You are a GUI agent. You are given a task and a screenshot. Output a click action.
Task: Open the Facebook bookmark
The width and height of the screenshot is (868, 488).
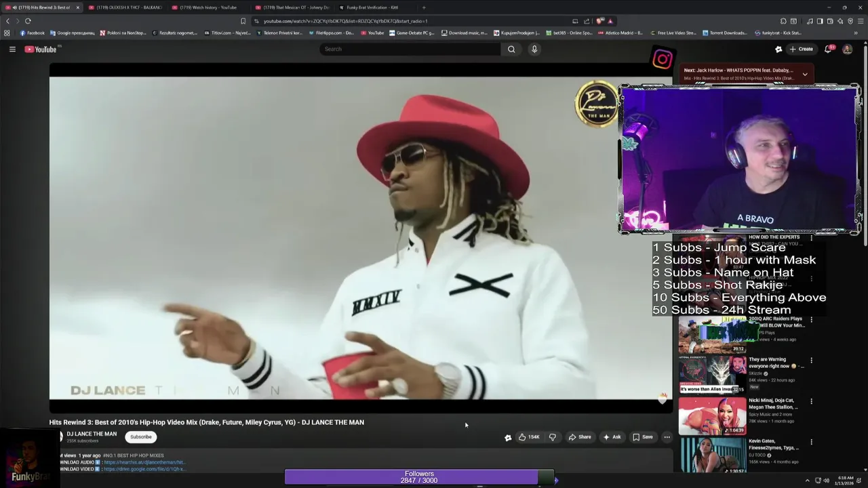click(32, 33)
